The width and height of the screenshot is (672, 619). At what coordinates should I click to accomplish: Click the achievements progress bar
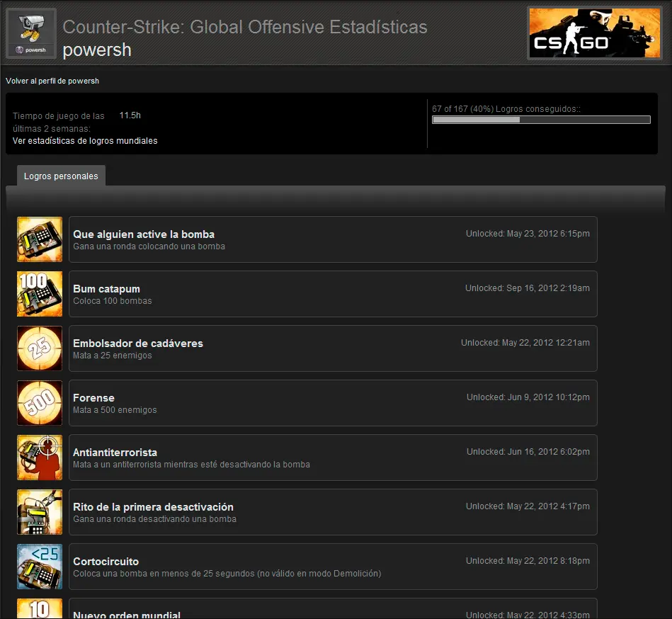pos(540,119)
